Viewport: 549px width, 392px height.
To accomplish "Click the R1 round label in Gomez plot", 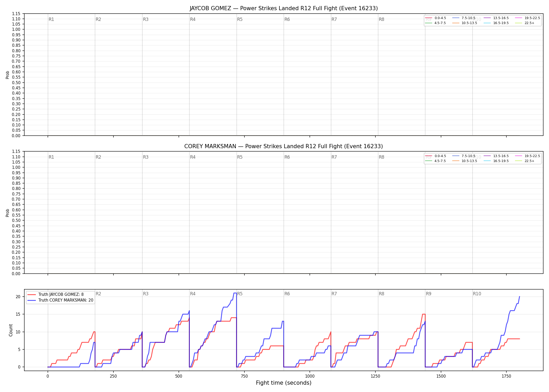I will (x=51, y=19).
